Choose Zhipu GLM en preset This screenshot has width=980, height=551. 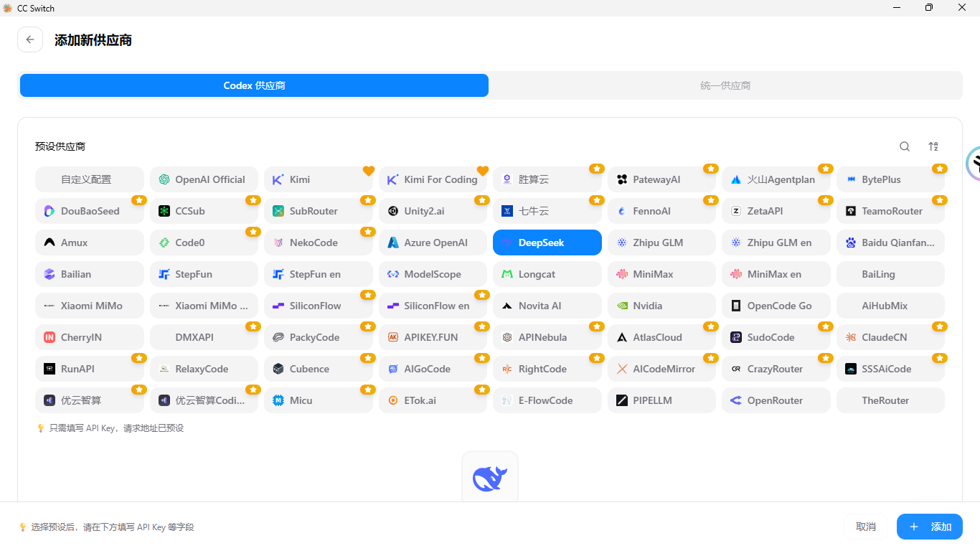pyautogui.click(x=776, y=242)
